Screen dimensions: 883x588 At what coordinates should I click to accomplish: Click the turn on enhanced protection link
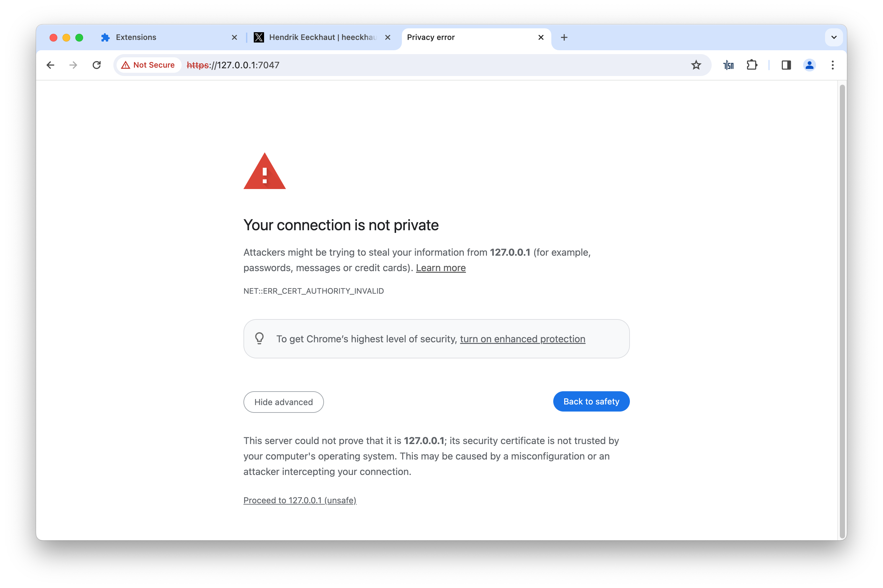(522, 339)
